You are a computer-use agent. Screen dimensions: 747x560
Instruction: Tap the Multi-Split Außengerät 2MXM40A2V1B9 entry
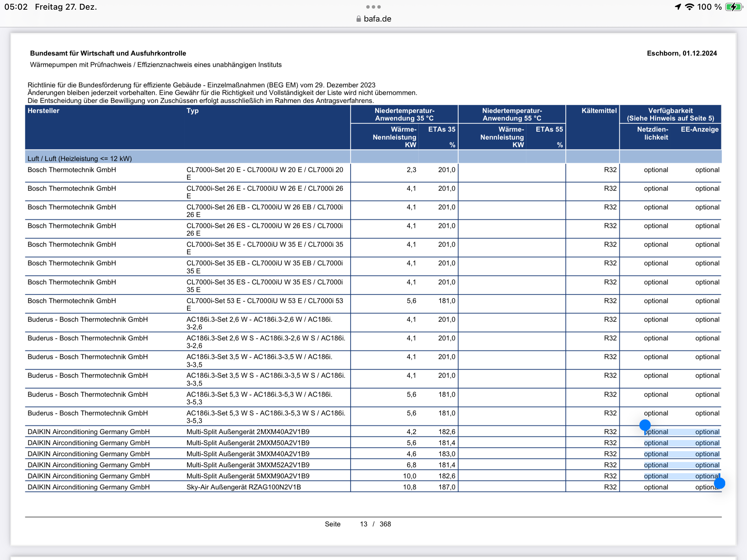click(248, 432)
